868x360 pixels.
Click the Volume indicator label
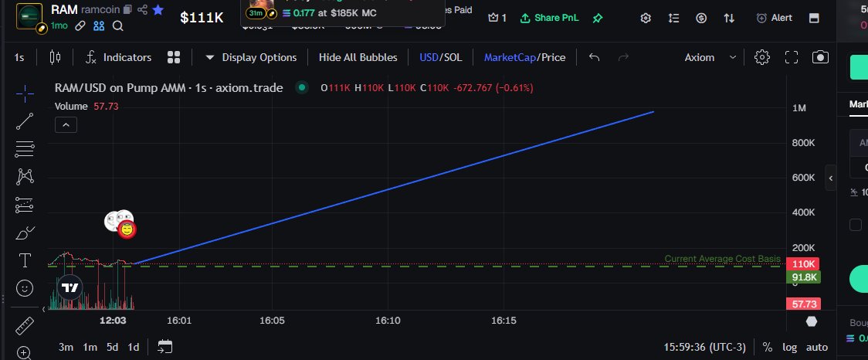[x=71, y=107]
